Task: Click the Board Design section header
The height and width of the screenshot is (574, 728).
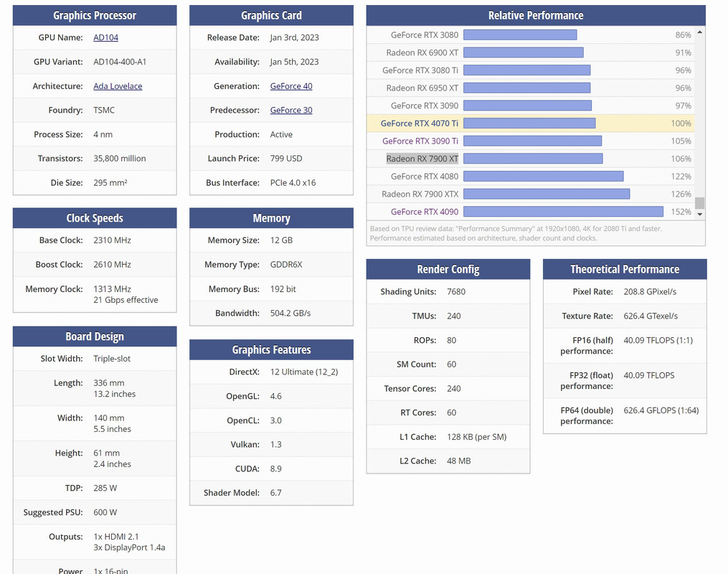Action: coord(95,337)
